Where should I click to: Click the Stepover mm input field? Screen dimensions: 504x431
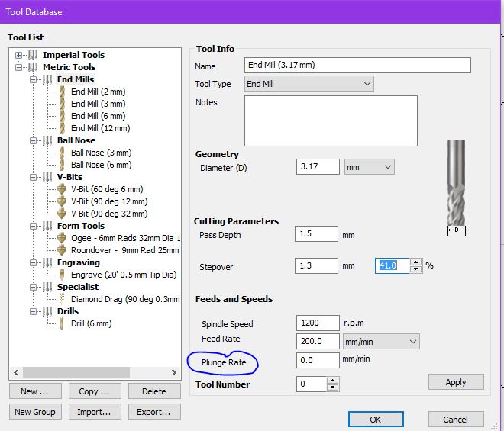coord(316,266)
